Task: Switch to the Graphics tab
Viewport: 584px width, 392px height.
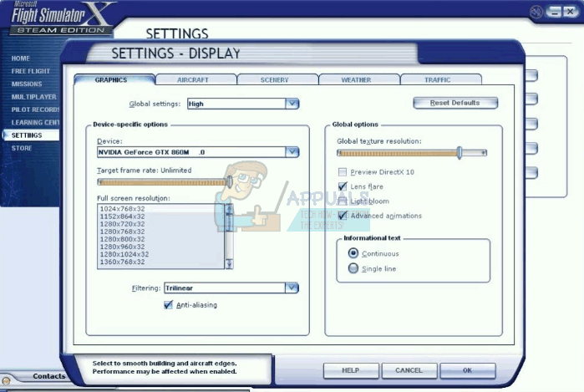Action: pos(114,79)
